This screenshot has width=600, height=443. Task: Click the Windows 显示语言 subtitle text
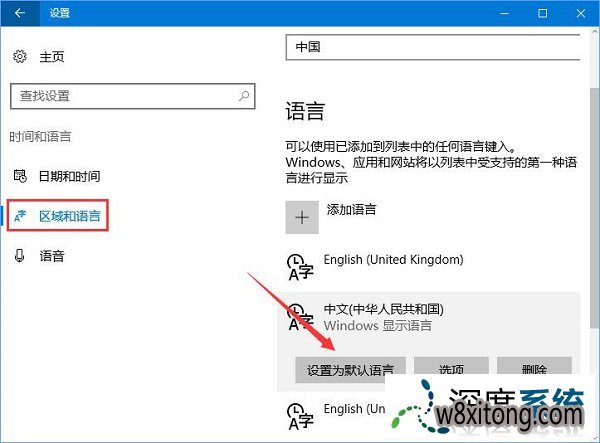[x=376, y=327]
